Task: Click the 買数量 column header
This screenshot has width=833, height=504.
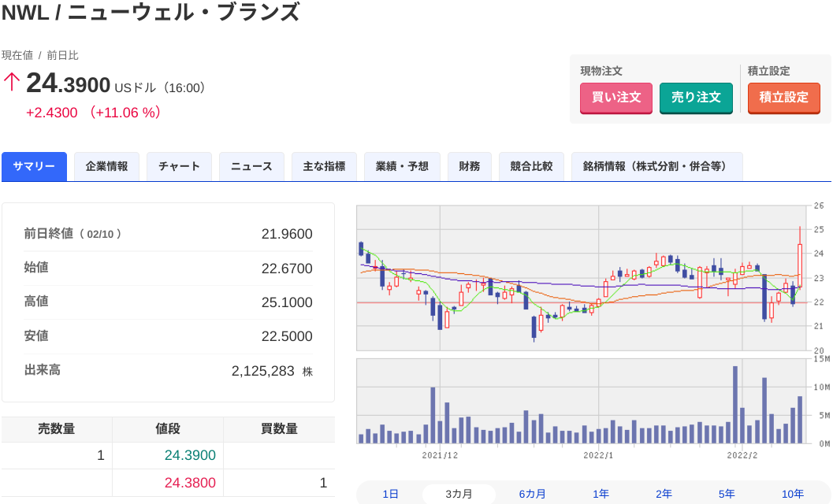Action: coord(279,429)
